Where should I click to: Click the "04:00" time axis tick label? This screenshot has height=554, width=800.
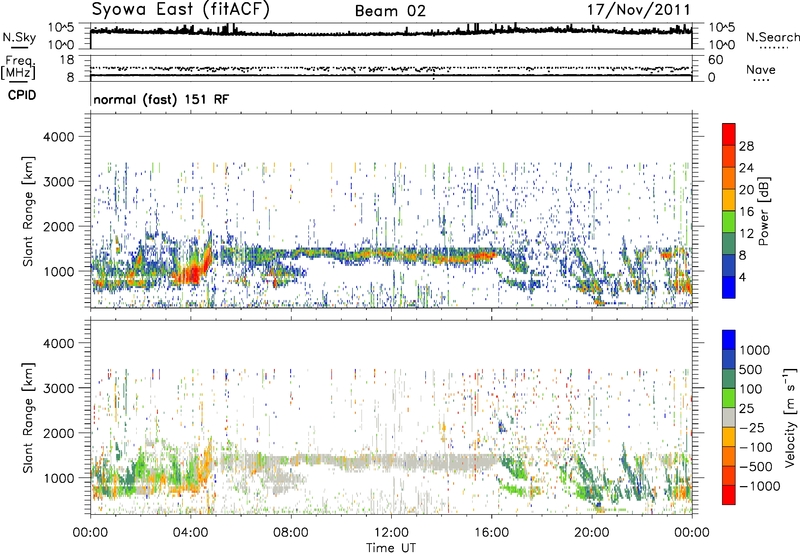190,532
